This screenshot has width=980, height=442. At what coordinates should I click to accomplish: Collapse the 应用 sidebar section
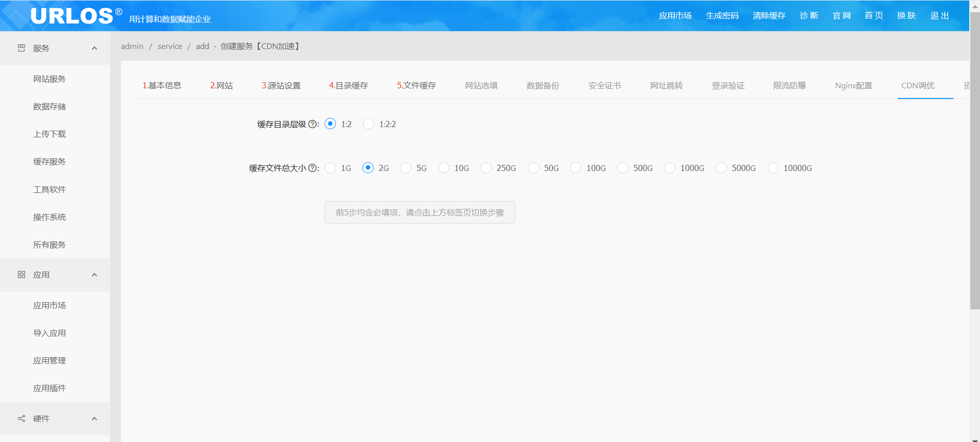pos(94,275)
